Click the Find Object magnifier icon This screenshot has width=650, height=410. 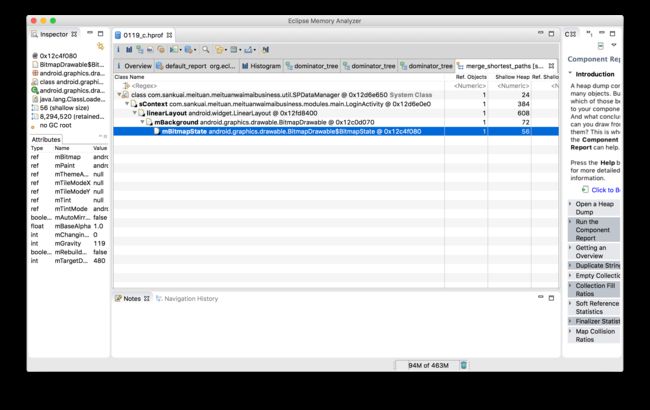(206, 50)
